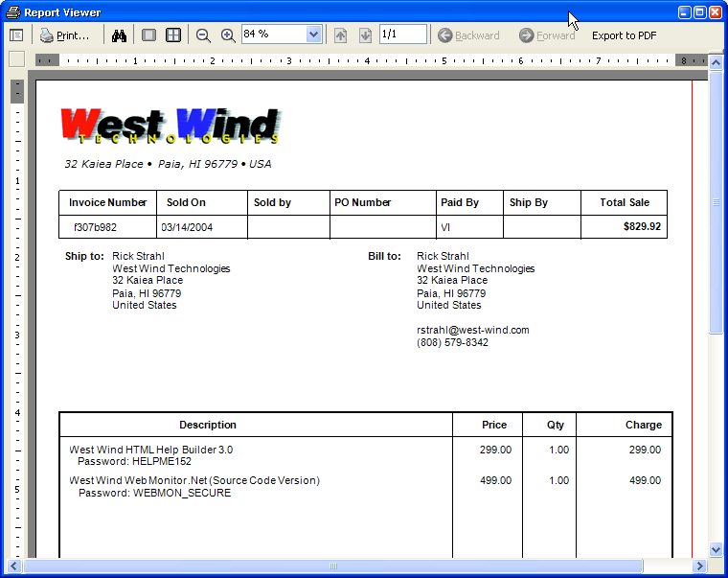Zoom in with the plus magnifier
Viewport: 728px width, 578px height.
click(228, 35)
